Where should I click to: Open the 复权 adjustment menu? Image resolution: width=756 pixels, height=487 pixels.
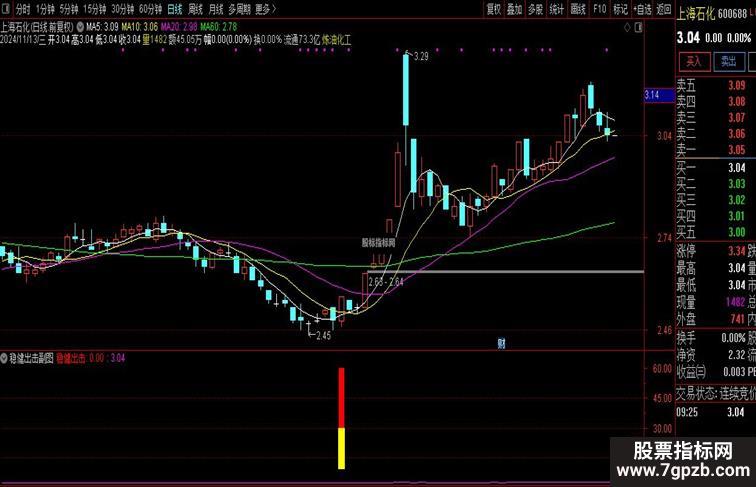coord(493,9)
